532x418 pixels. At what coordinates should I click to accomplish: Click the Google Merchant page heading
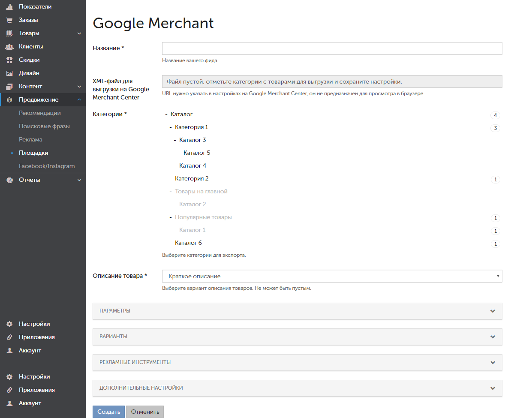(x=153, y=23)
